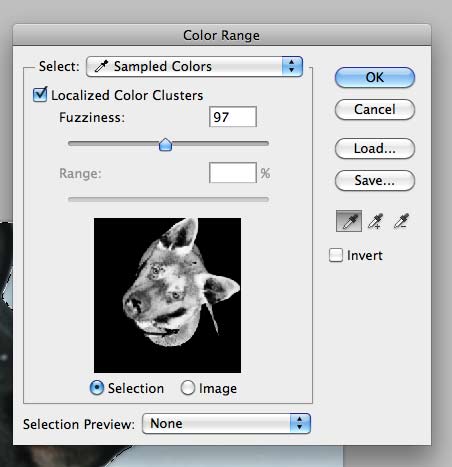Click the Fuzziness slider handle
This screenshot has width=452, height=467.
point(165,145)
